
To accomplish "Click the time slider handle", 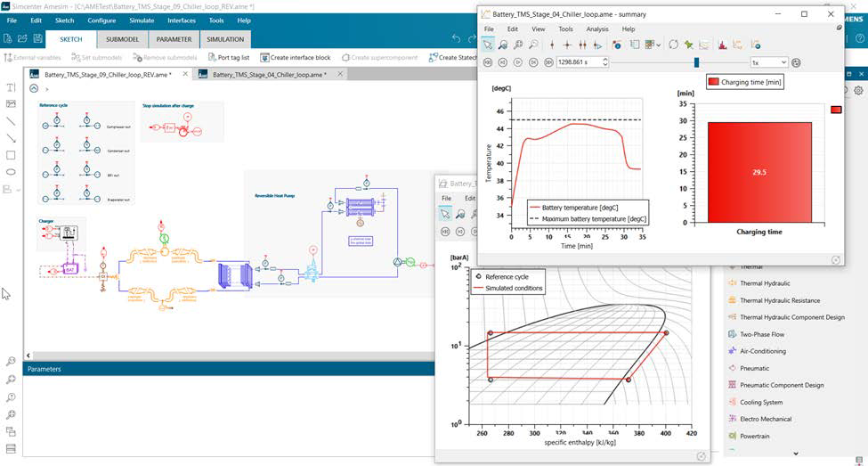I will pos(696,62).
